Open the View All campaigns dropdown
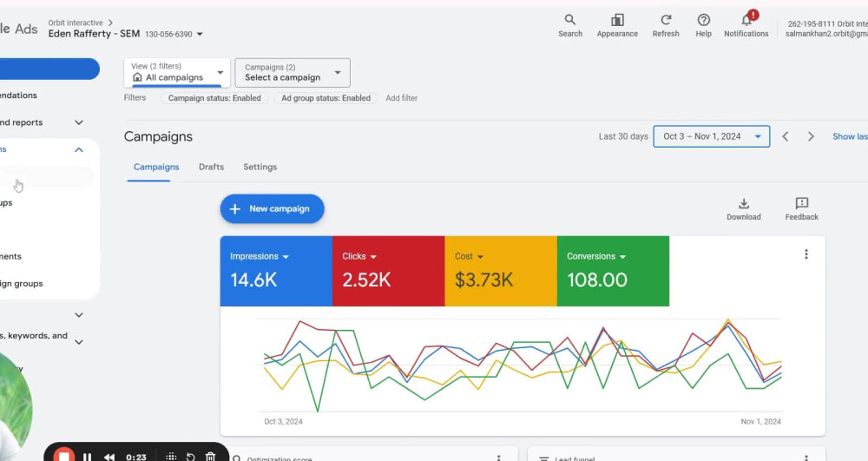The width and height of the screenshot is (868, 461). 177,73
